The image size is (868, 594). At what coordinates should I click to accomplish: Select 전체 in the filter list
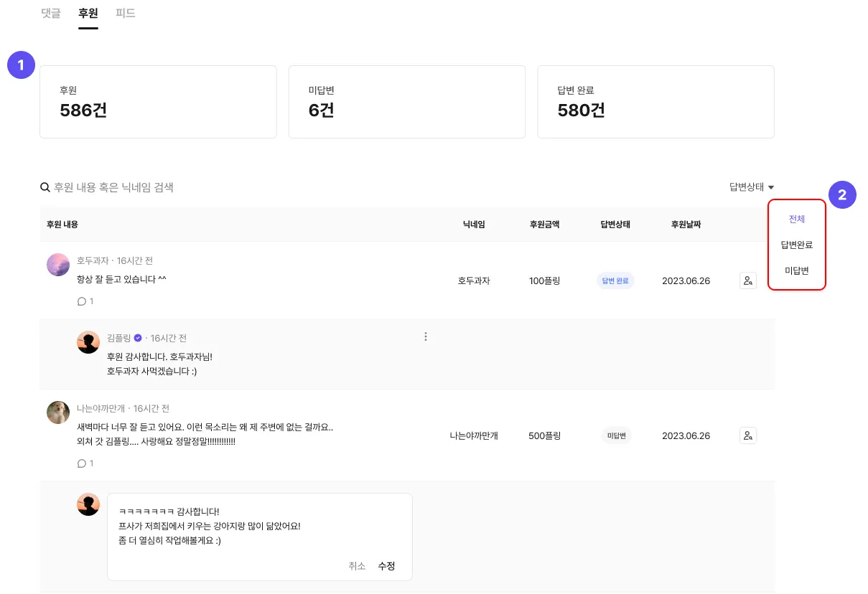coord(797,220)
